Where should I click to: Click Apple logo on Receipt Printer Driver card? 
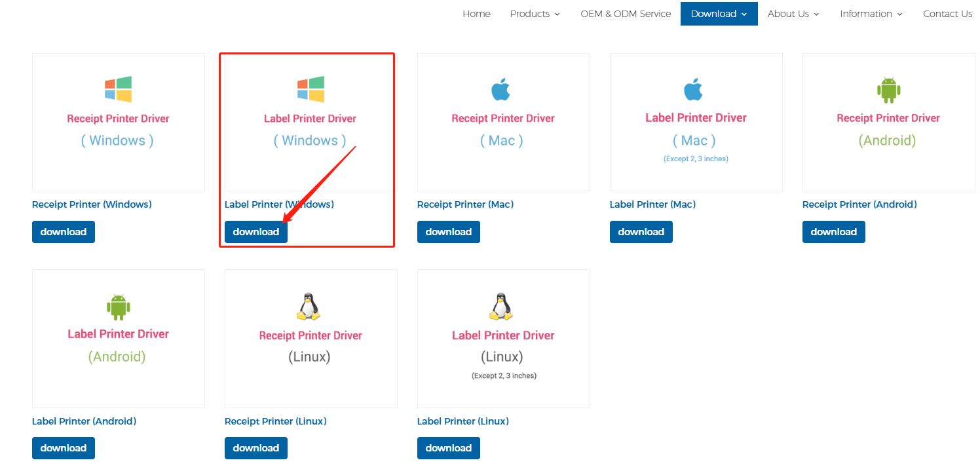coord(501,90)
